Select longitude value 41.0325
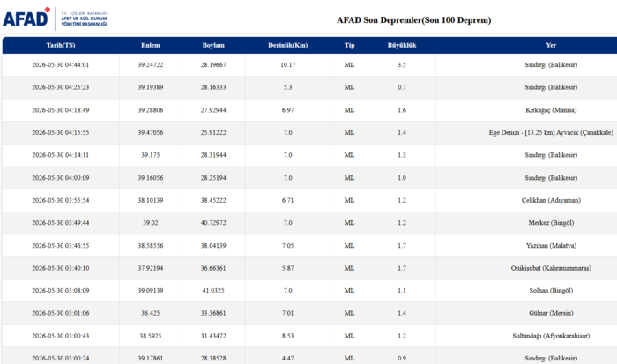The image size is (617, 364). (213, 291)
